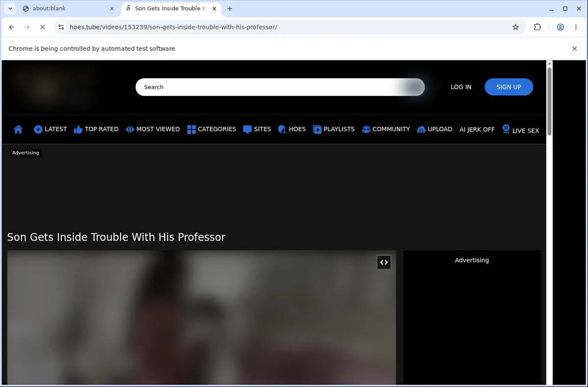Click the Most Viewed eye icon

(130, 129)
